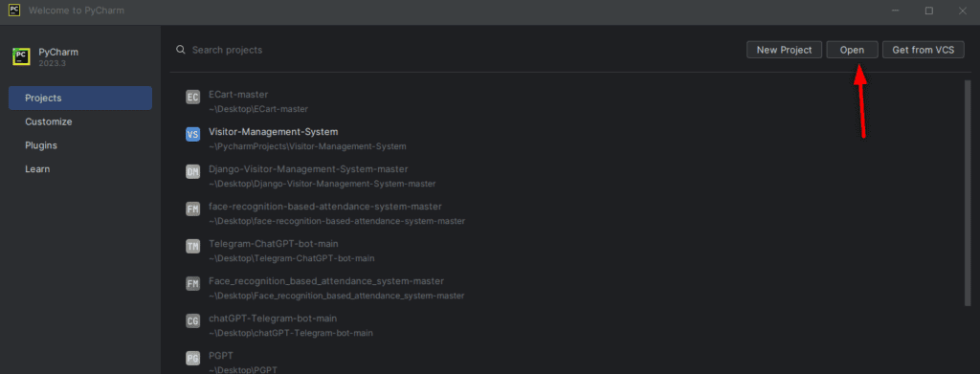
Task: Click the PyCharm icon in the title bar
Action: 13,10
